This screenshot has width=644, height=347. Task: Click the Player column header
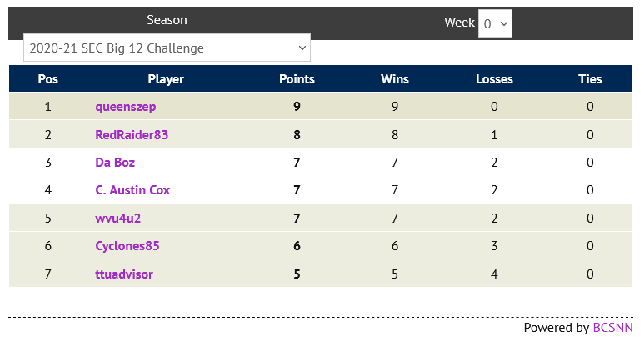166,79
